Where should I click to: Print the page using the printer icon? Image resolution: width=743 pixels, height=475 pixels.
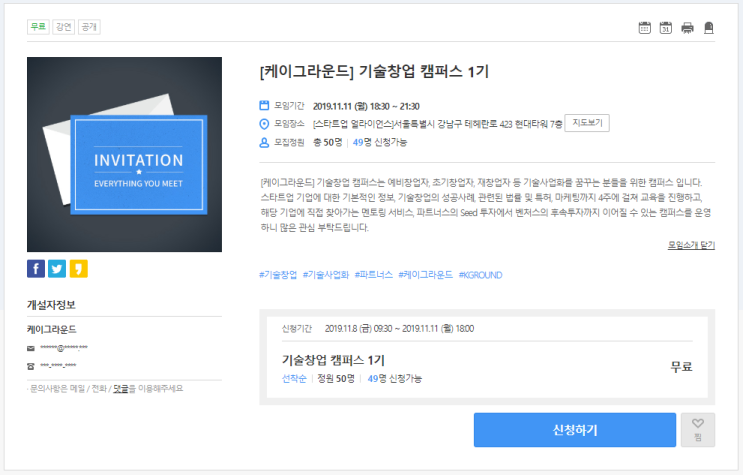click(687, 28)
